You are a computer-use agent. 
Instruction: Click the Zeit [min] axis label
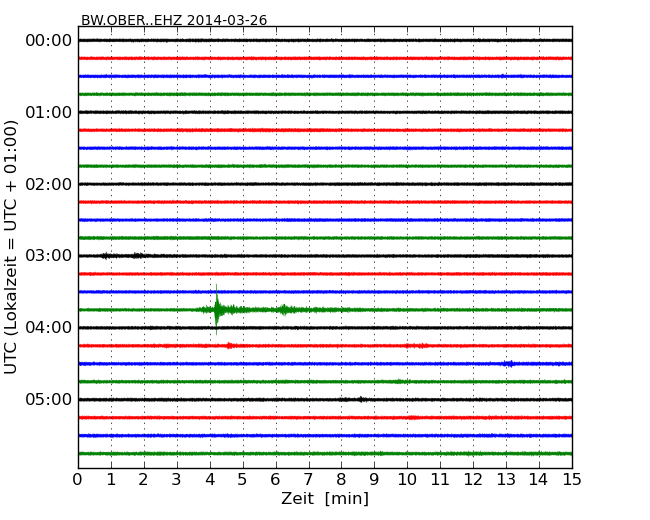coord(325,498)
